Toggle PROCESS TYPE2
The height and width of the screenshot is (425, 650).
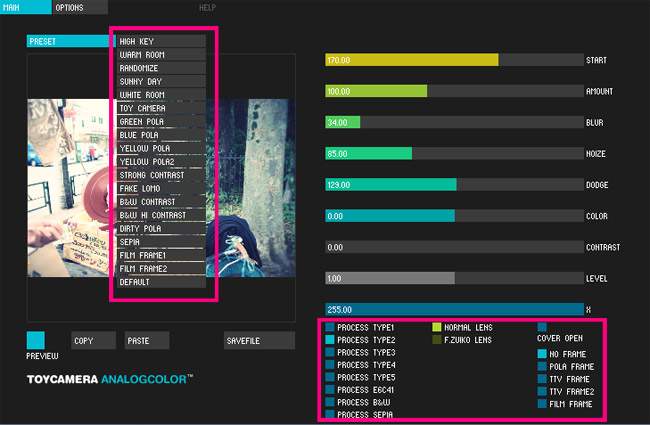(x=330, y=340)
